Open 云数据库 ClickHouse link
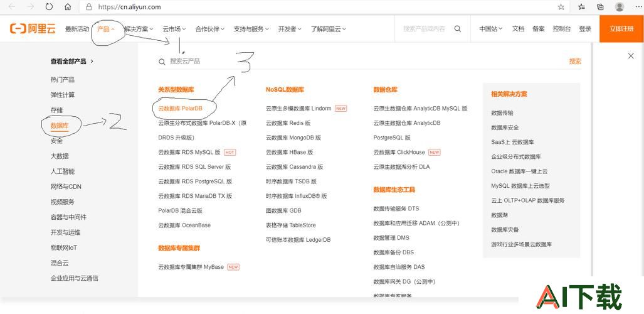The image size is (644, 314). (x=399, y=152)
